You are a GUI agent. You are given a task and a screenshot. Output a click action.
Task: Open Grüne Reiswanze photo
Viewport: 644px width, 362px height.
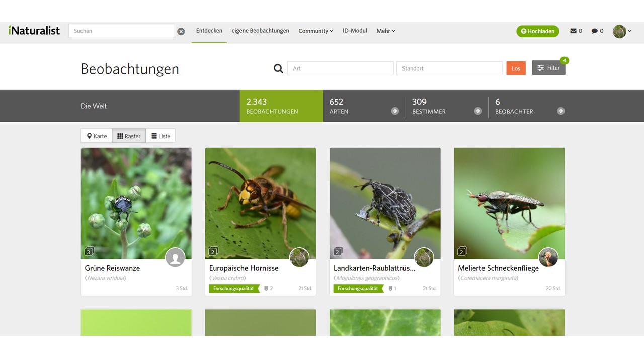click(x=136, y=203)
